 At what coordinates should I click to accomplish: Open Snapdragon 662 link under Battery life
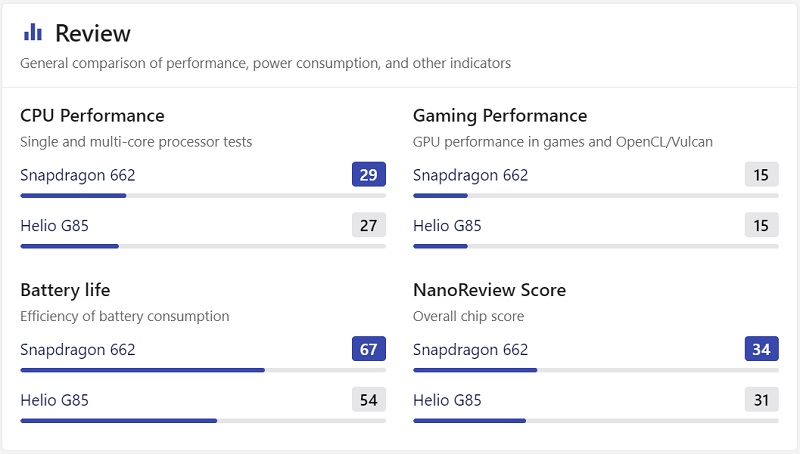78,349
